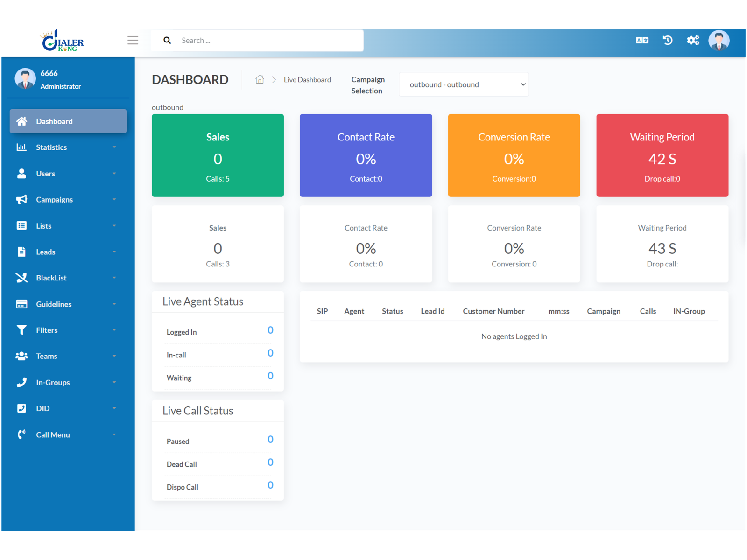The height and width of the screenshot is (560, 747).
Task: Click the home breadcrumb icon
Action: 260,79
